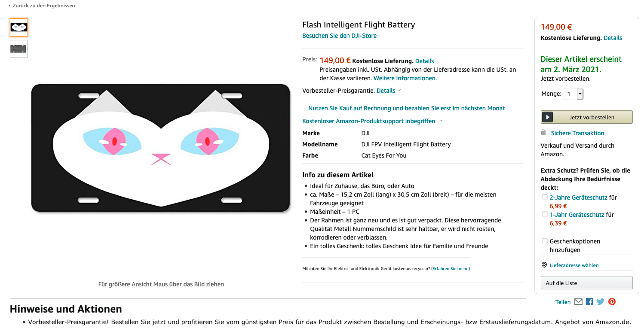Click the location pin icon for Lieferadresse
The width and height of the screenshot is (644, 328).
[544, 265]
